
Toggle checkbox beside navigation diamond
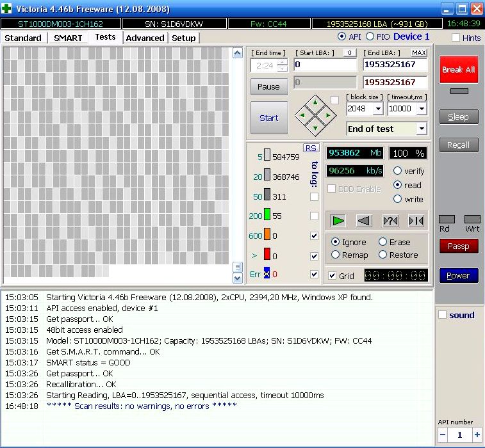tap(334, 100)
